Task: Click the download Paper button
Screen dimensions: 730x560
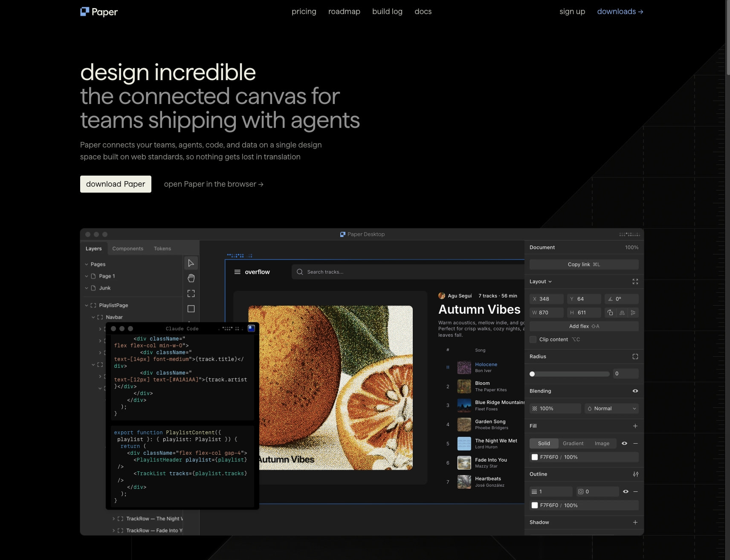Action: [116, 184]
